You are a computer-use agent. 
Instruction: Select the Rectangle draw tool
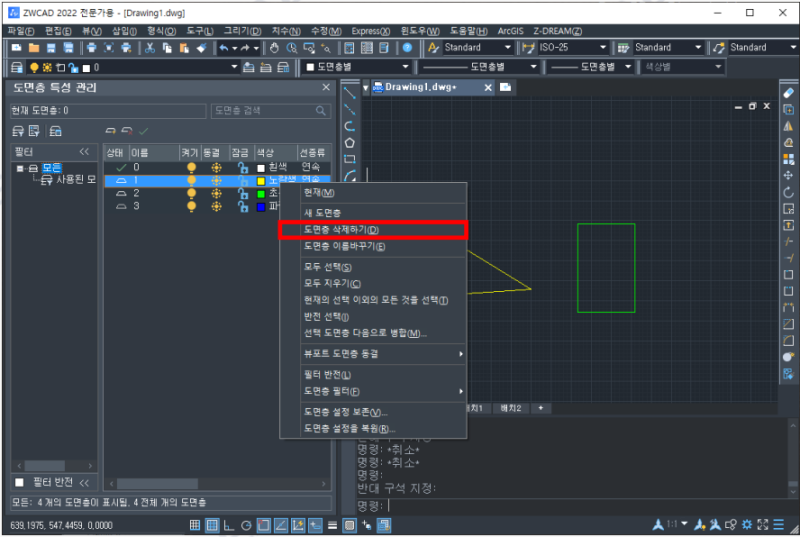(x=349, y=159)
